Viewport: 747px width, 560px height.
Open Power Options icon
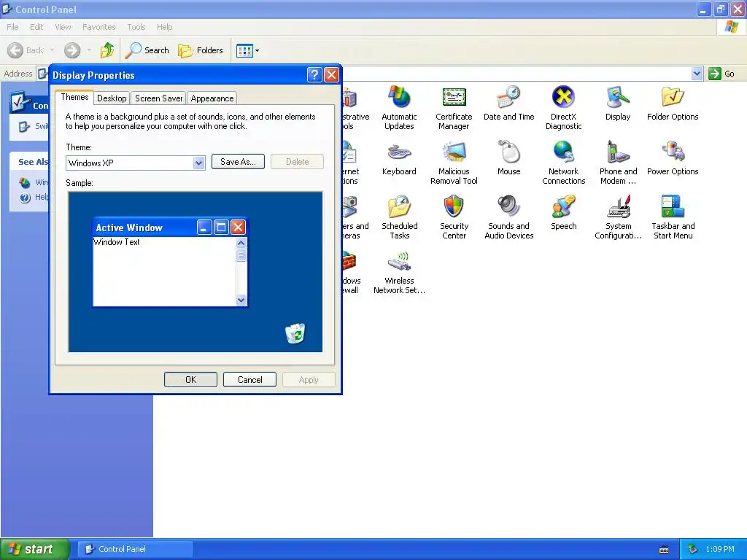click(673, 158)
